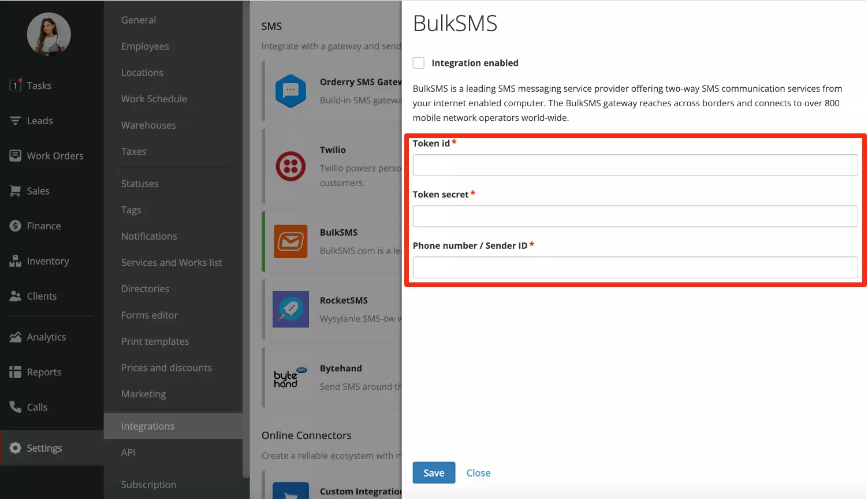This screenshot has width=868, height=499.
Task: Open General settings page
Action: click(x=139, y=20)
